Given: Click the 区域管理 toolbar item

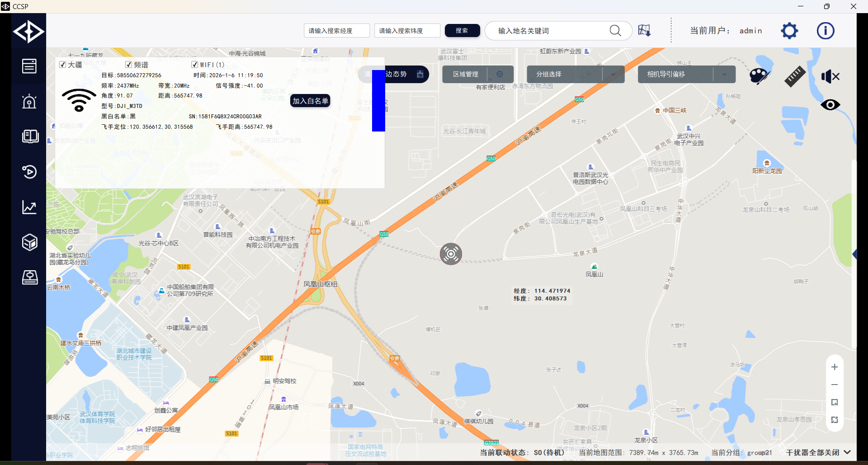Looking at the screenshot, I should (x=466, y=74).
